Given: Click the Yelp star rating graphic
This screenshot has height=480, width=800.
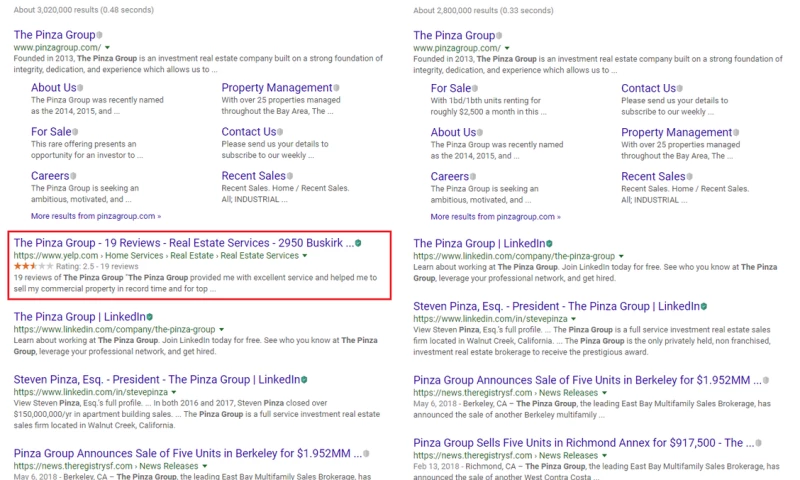Looking at the screenshot, I should tap(33, 266).
